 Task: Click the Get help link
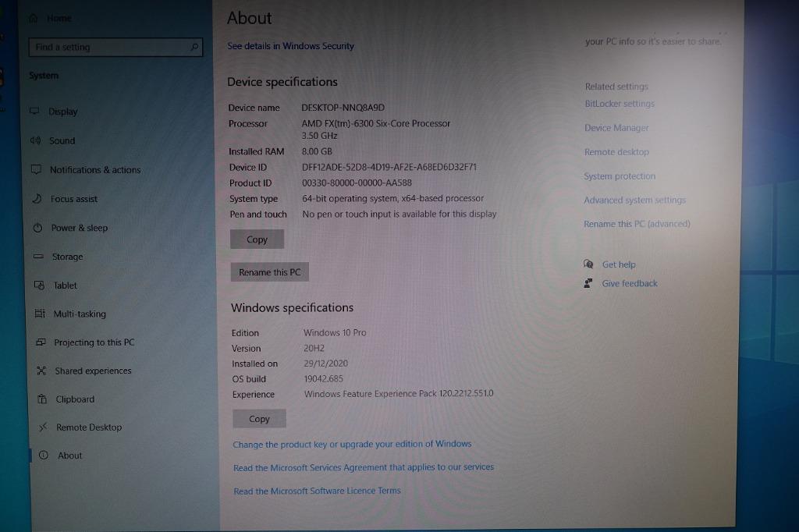(619, 264)
